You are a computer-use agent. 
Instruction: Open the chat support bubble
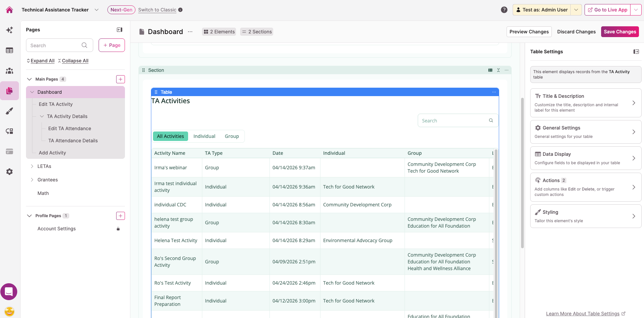coord(9,292)
